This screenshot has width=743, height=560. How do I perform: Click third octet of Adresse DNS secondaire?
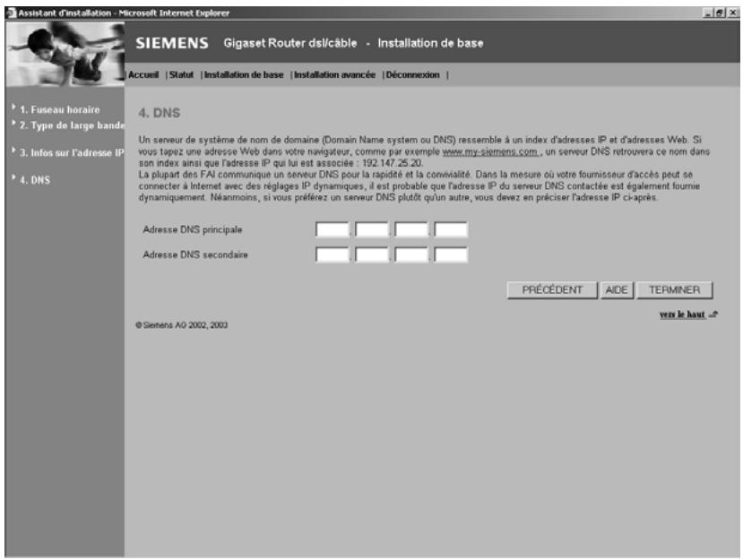click(411, 254)
